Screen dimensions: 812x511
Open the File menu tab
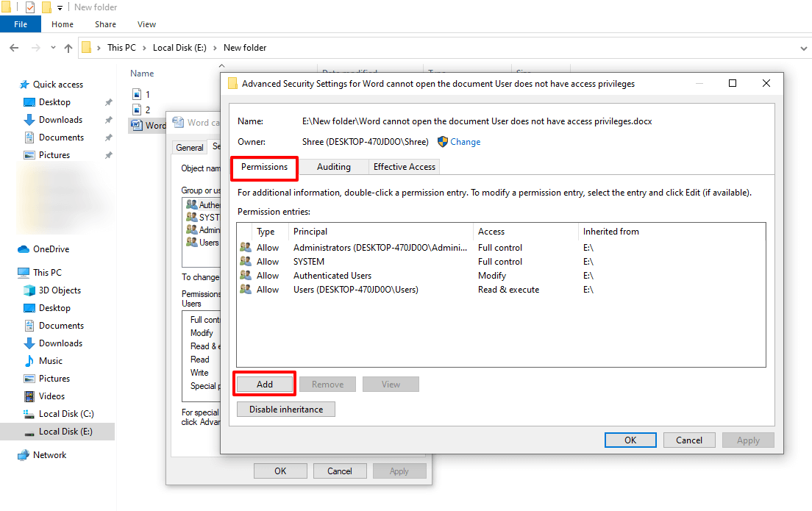pyautogui.click(x=21, y=24)
